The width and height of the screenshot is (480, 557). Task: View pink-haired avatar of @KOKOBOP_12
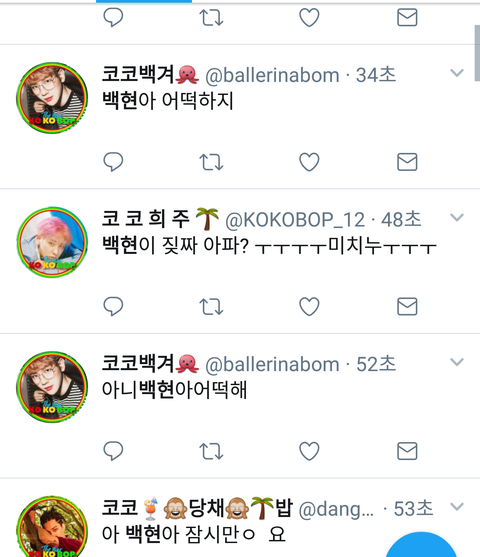(x=52, y=242)
